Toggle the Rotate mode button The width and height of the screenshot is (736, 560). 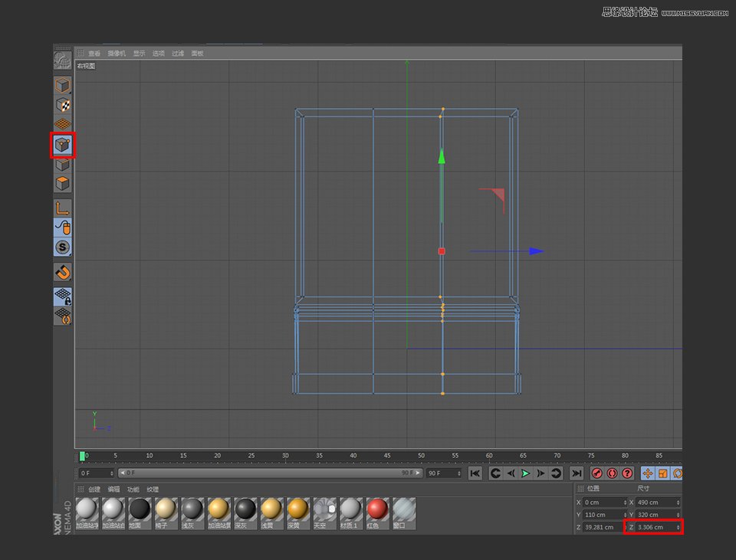[x=679, y=473]
